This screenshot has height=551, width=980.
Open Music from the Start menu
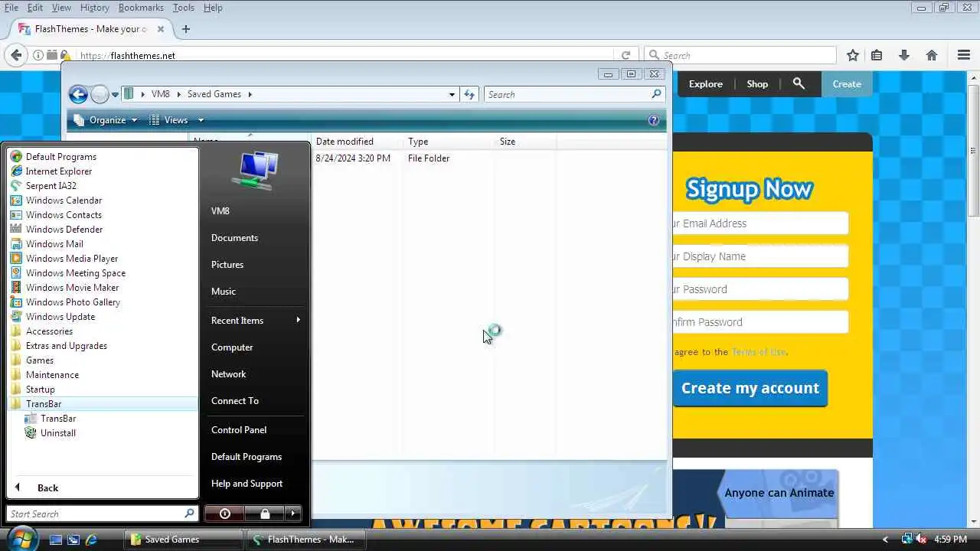224,292
